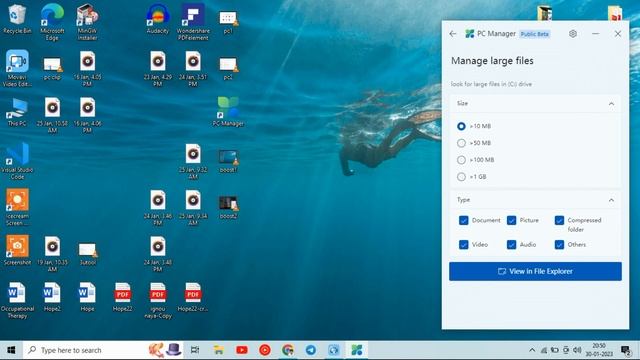Select Screenshot app desktop shortcut
The image size is (640, 360).
point(17,251)
